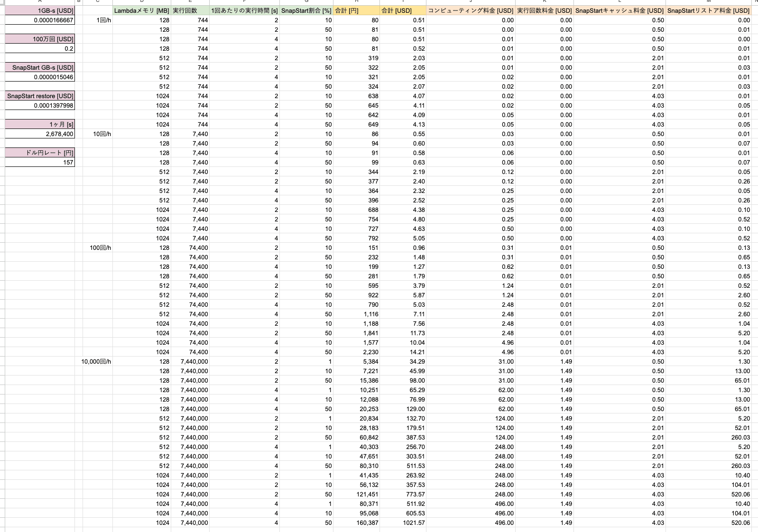Select the "100万回 [USD]" label cell
Screen dimensions: 758x532
(40, 39)
